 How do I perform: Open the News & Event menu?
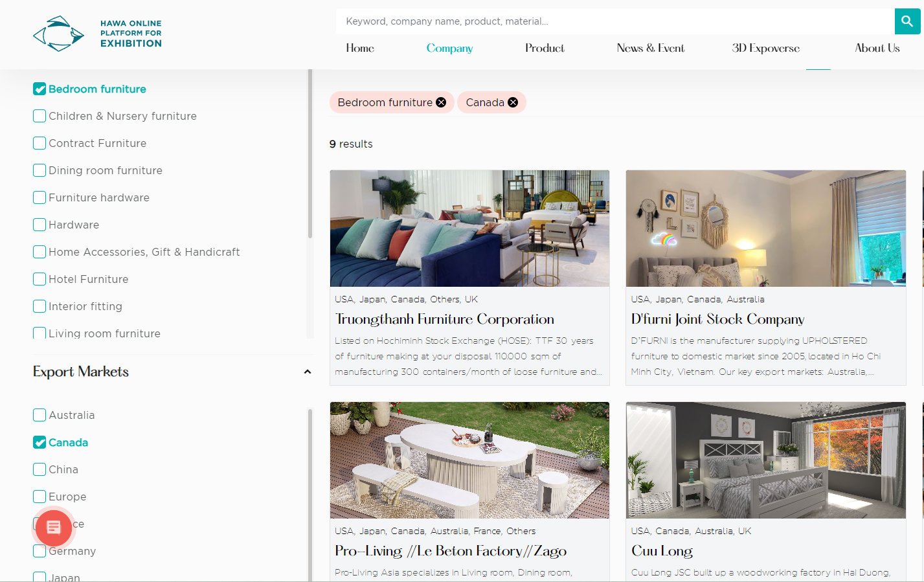650,48
